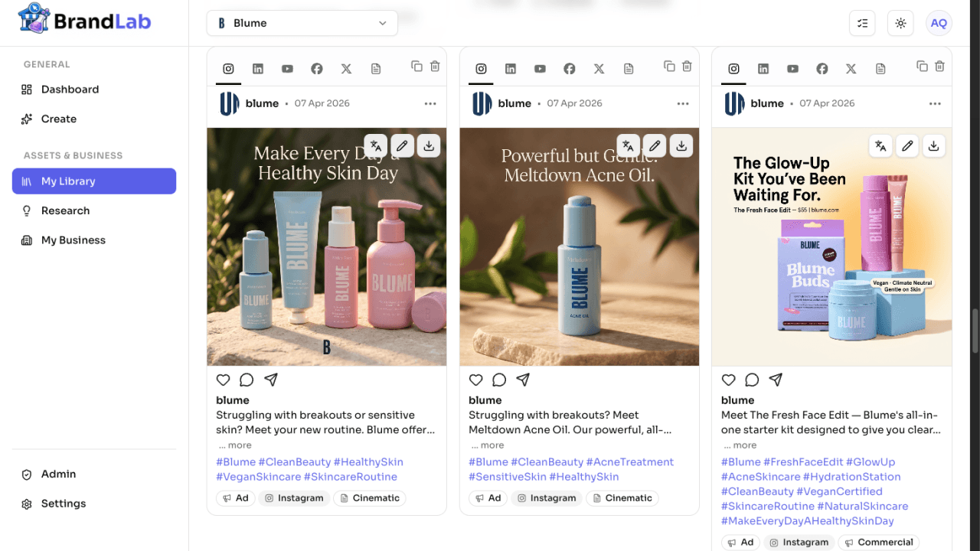Select Facebook tab on Glow-Up Kit card
This screenshot has width=980, height=551.
822,69
